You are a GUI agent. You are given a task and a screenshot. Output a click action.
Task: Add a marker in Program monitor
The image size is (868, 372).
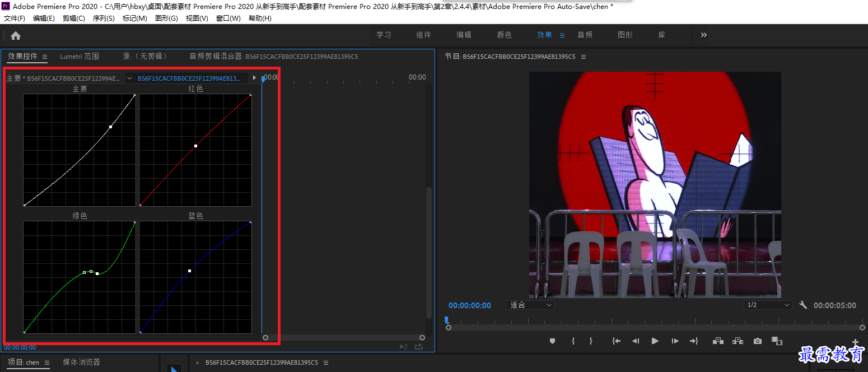pyautogui.click(x=552, y=341)
